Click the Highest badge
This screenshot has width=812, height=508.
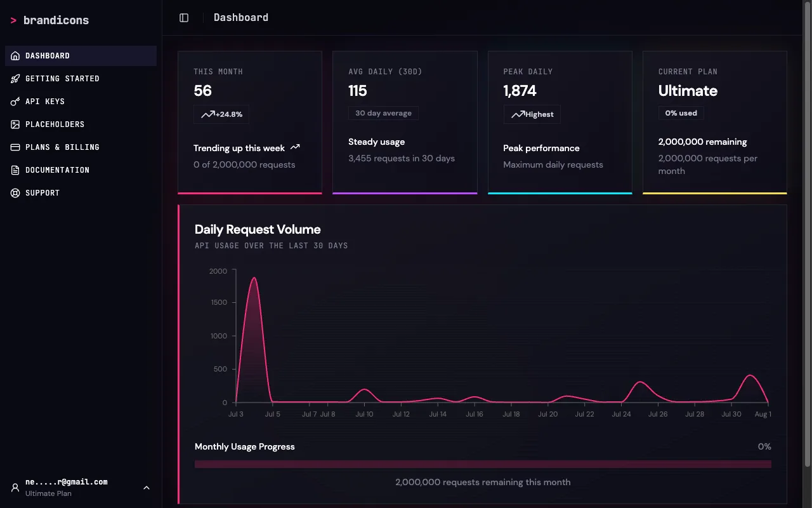(532, 114)
